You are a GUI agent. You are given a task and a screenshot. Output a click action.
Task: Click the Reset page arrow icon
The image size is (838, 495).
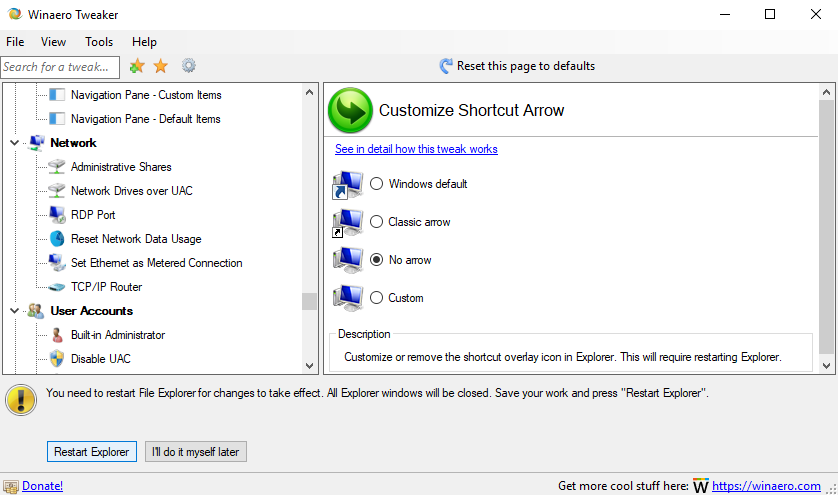pyautogui.click(x=446, y=66)
